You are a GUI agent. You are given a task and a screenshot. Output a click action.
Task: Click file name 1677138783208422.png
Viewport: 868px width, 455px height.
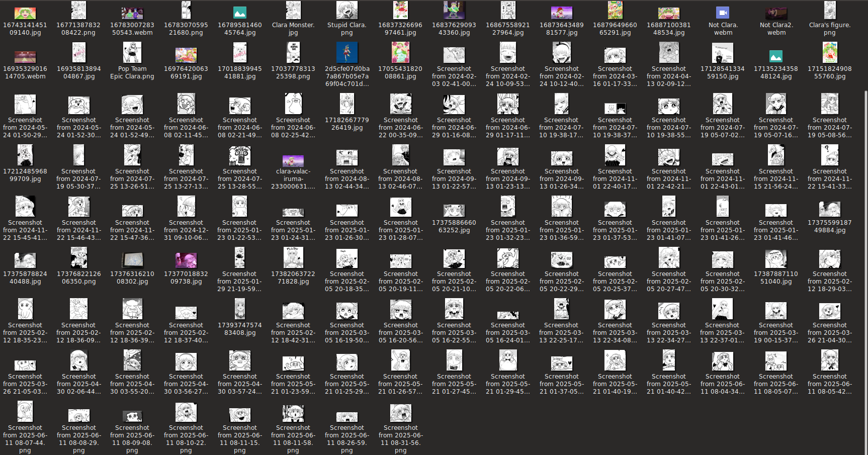pos(78,29)
